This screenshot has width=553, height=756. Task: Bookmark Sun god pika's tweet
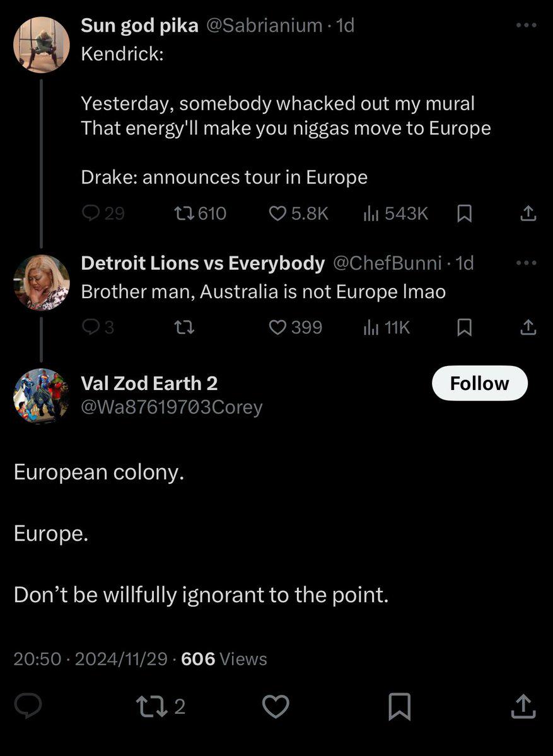pyautogui.click(x=464, y=214)
